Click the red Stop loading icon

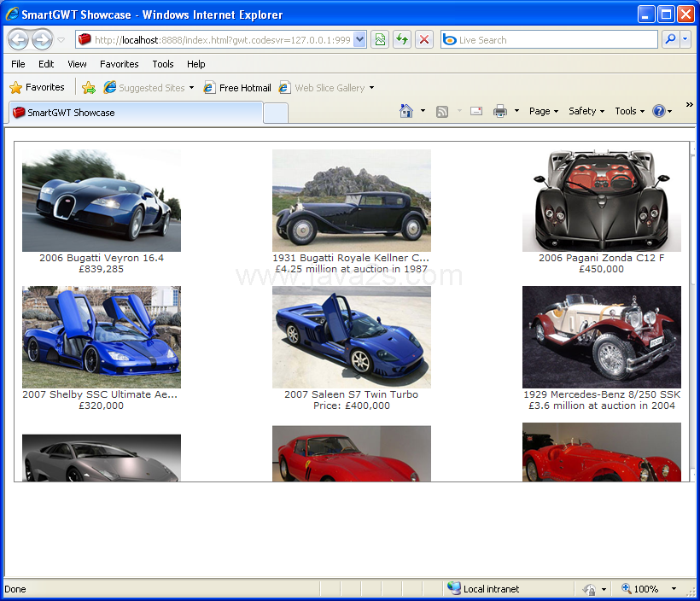[x=424, y=40]
